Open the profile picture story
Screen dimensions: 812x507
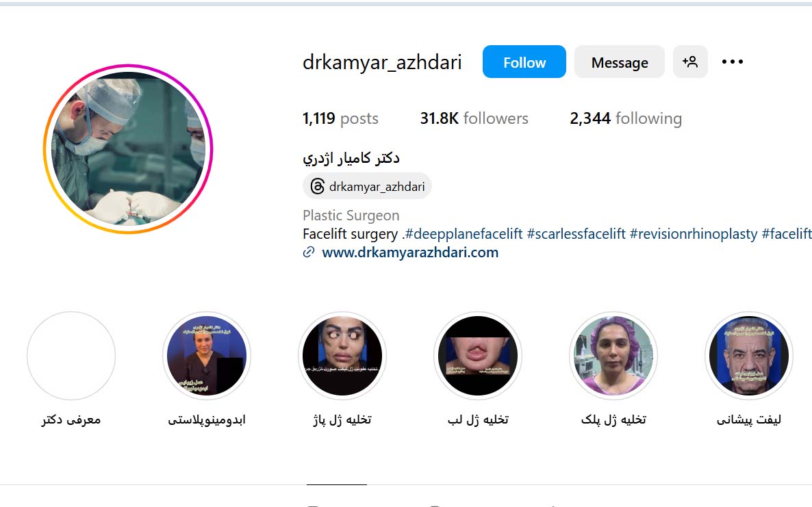128,149
